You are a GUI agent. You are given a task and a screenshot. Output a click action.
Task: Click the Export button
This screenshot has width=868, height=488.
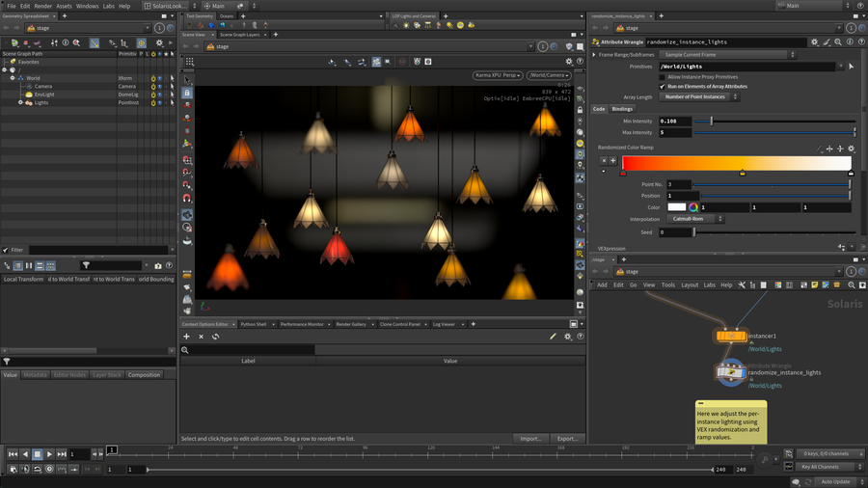pyautogui.click(x=567, y=438)
